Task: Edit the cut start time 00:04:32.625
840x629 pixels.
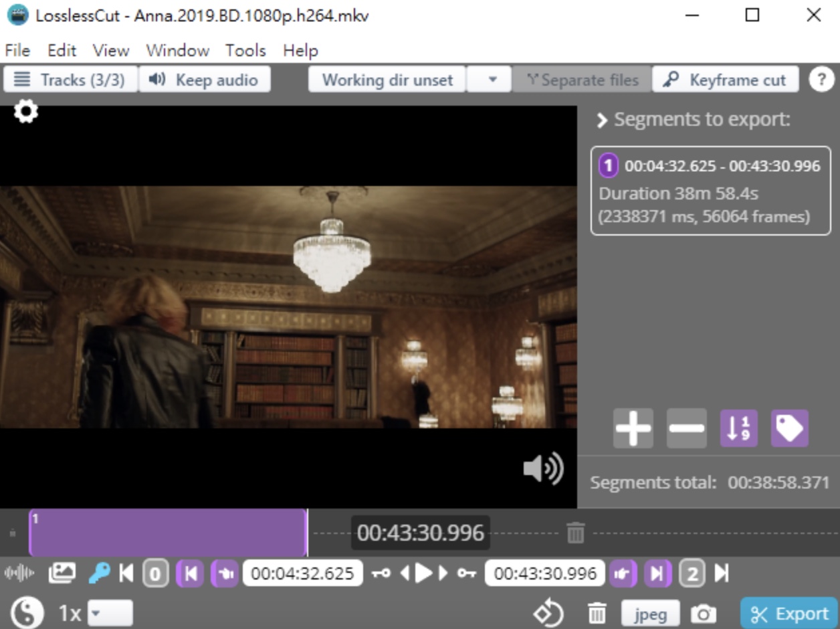Action: pos(302,573)
